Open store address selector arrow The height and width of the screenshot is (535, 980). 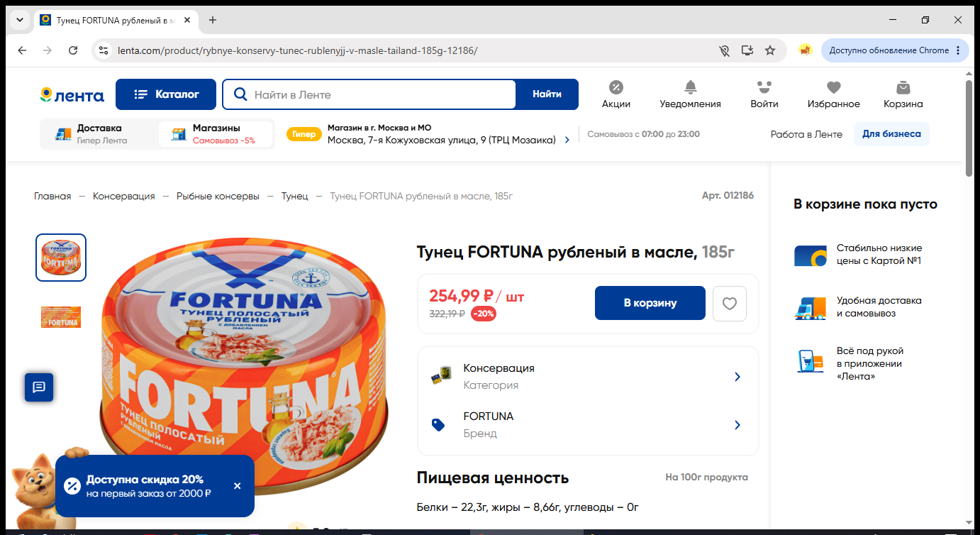tap(567, 140)
